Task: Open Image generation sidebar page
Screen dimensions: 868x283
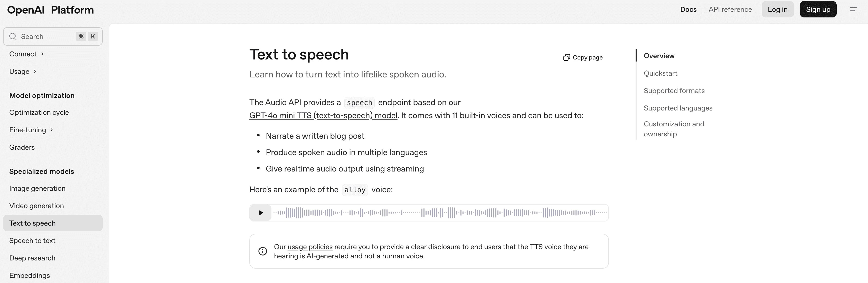Action: coord(37,188)
